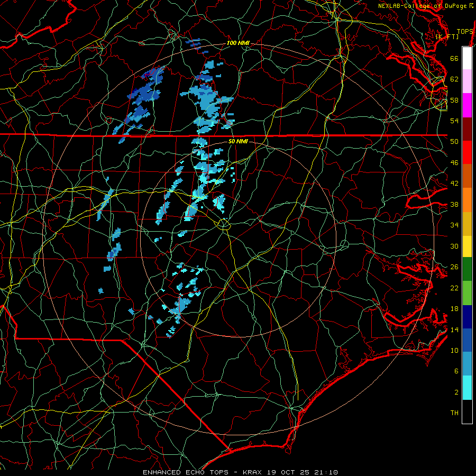Click the 38 legend value
The height and width of the screenshot is (476, 476).
pos(454,204)
